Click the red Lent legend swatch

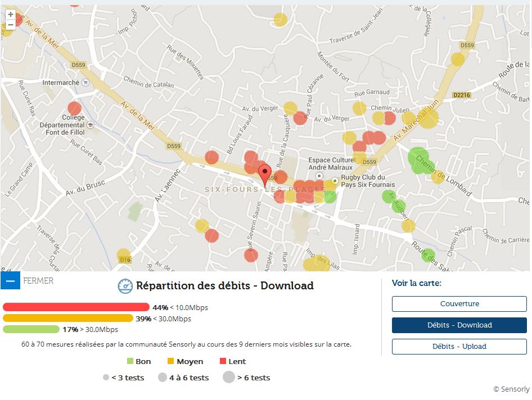pos(223,361)
